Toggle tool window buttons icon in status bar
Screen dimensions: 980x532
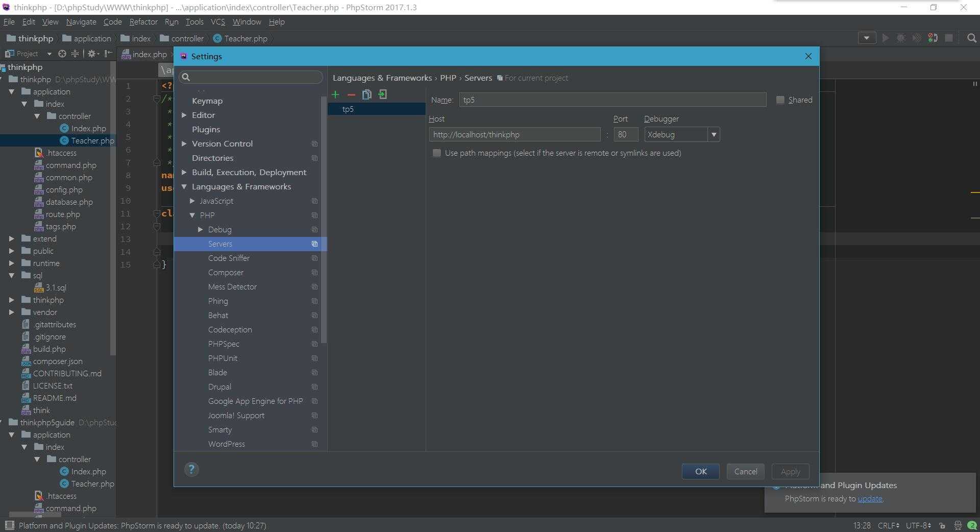(9, 525)
